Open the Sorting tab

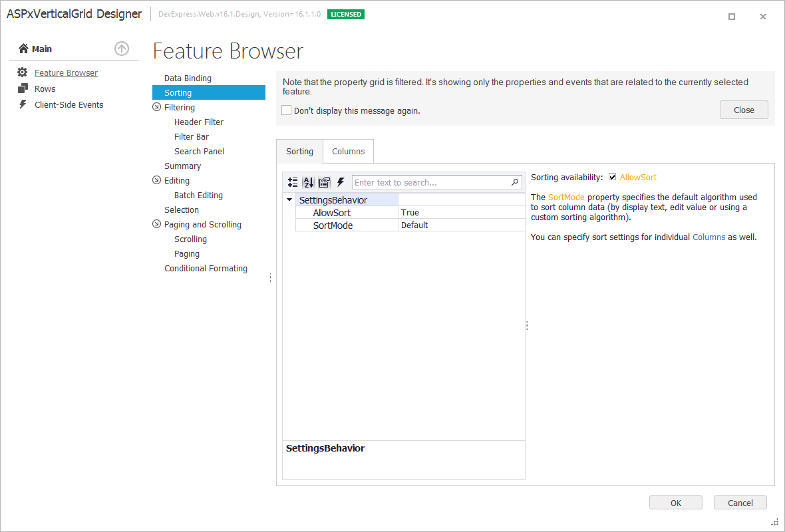[x=299, y=151]
